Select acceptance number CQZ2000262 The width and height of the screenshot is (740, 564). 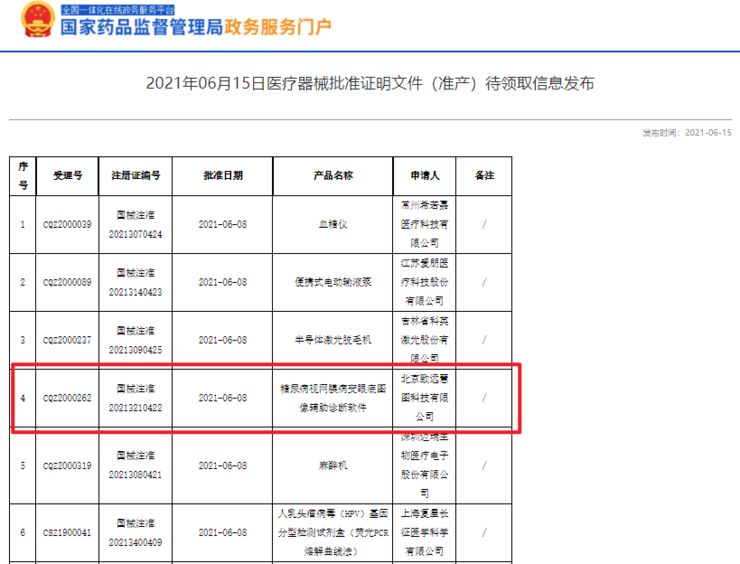tap(67, 398)
